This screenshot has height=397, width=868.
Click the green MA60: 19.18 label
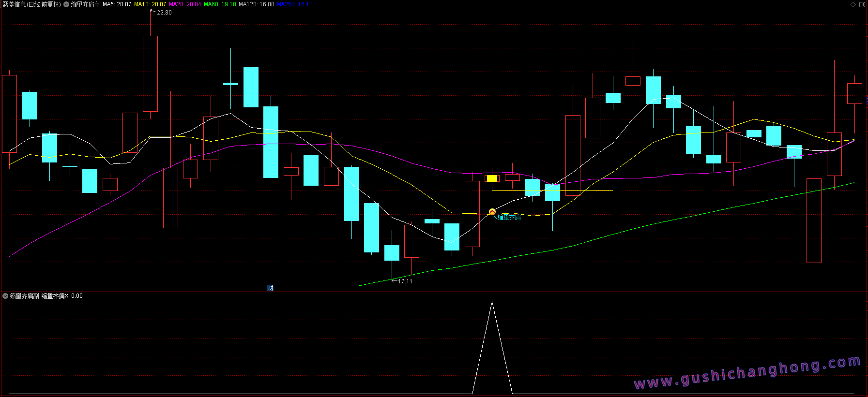[220, 4]
